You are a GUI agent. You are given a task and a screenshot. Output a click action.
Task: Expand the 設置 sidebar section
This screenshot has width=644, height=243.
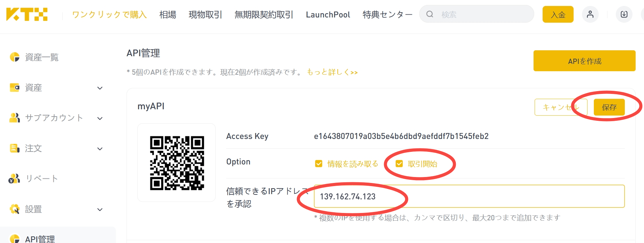coord(100,209)
